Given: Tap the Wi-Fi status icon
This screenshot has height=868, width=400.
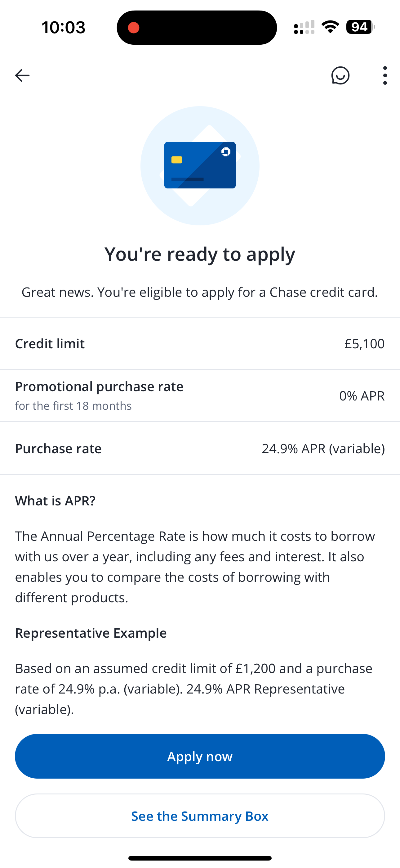Looking at the screenshot, I should tap(330, 27).
